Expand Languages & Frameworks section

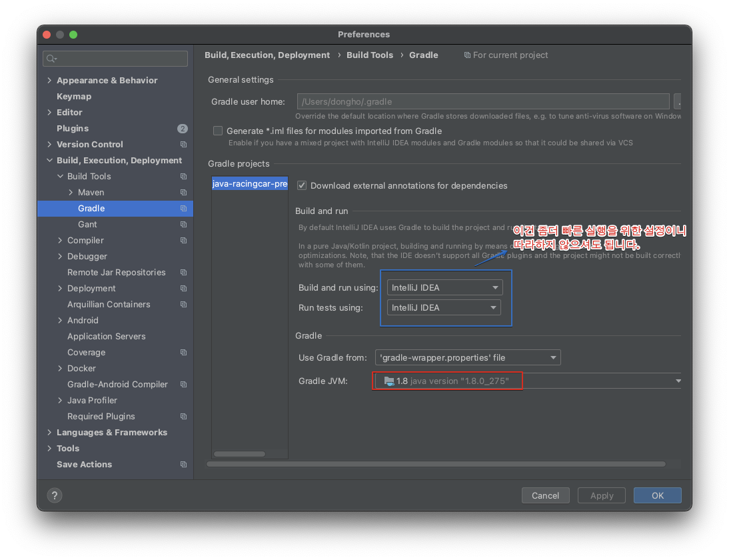(49, 433)
